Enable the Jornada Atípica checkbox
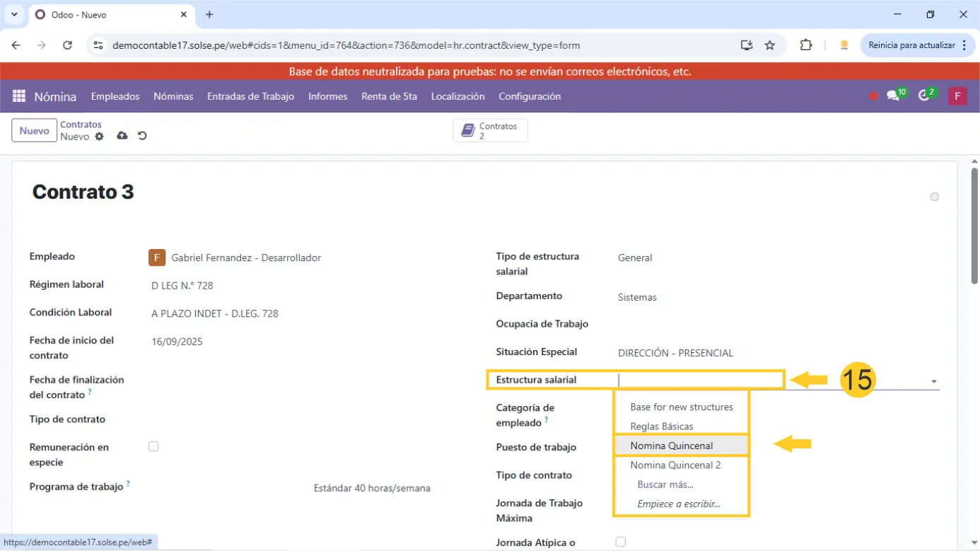This screenshot has height=551, width=980. [x=620, y=542]
